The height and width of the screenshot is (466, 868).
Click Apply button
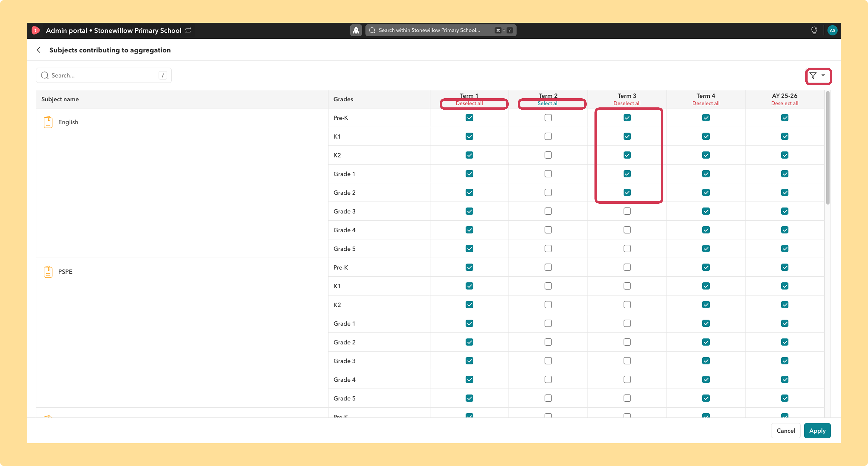(x=817, y=431)
